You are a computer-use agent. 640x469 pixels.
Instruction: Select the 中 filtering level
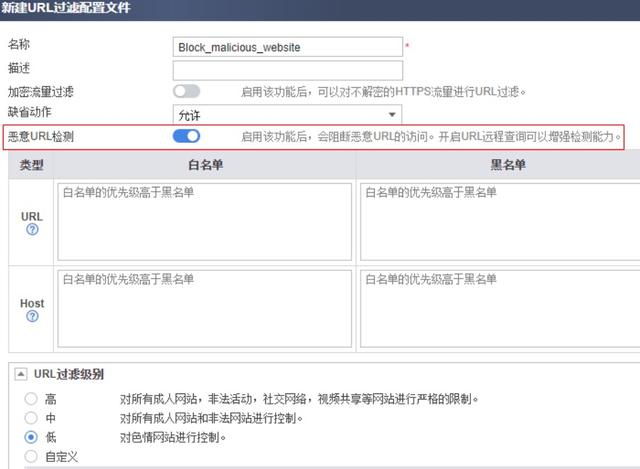tap(31, 418)
